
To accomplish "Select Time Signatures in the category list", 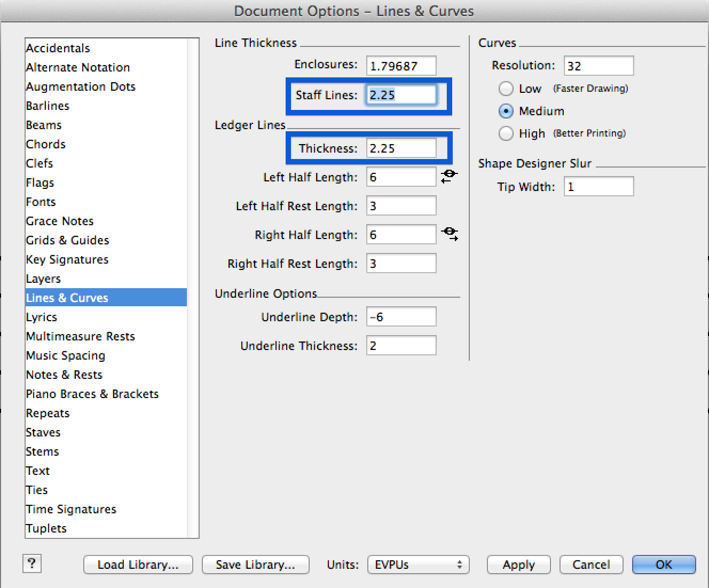I will point(71,509).
